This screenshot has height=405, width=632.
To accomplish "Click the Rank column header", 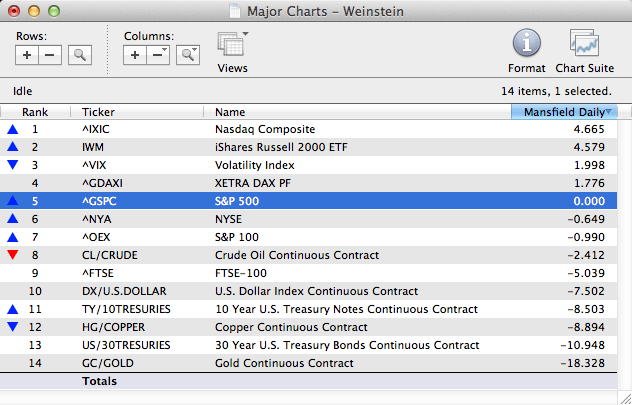I will tap(35, 112).
